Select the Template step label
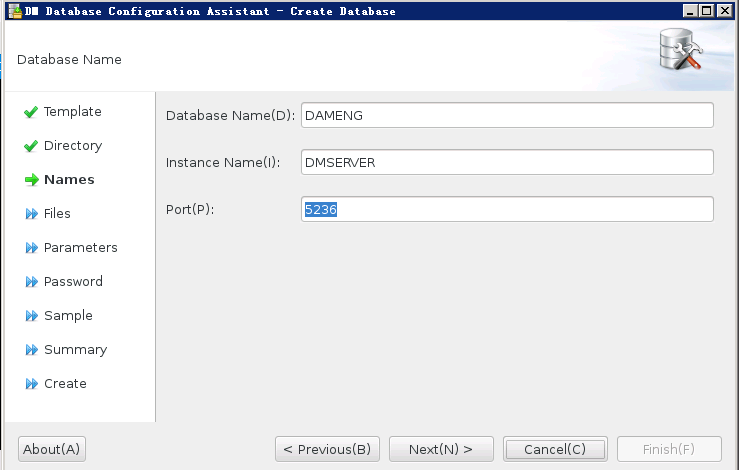The image size is (739, 470). (x=73, y=112)
